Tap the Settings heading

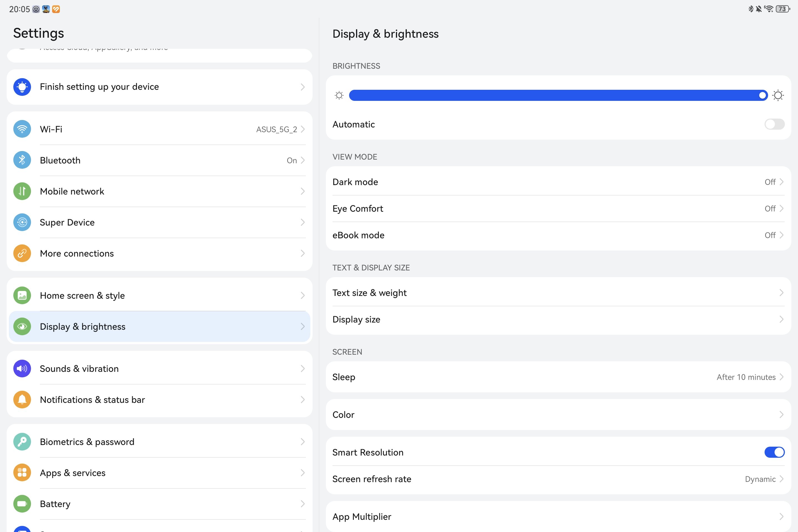click(x=39, y=33)
